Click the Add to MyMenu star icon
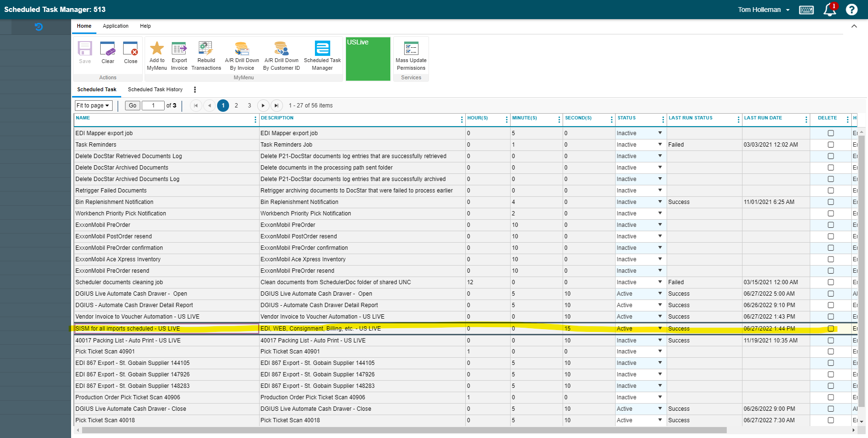868x438 pixels. coord(157,49)
